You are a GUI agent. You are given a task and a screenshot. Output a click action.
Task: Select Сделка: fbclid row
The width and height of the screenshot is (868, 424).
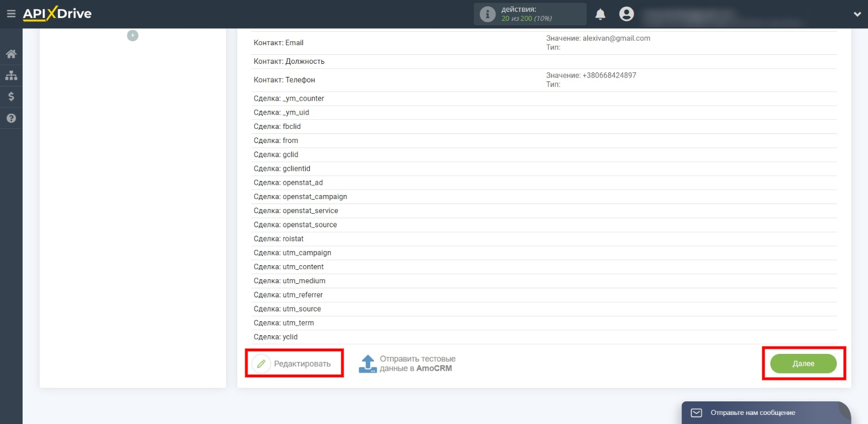click(x=544, y=127)
